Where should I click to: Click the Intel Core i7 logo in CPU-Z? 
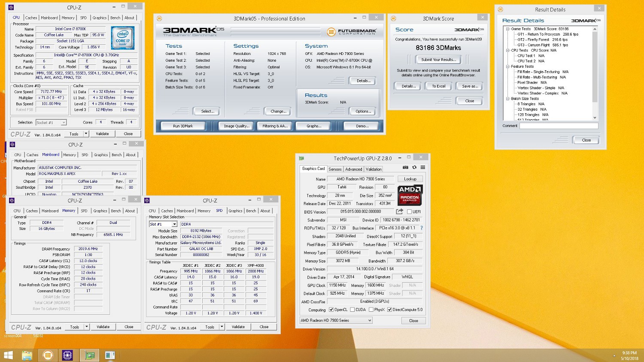[x=123, y=38]
